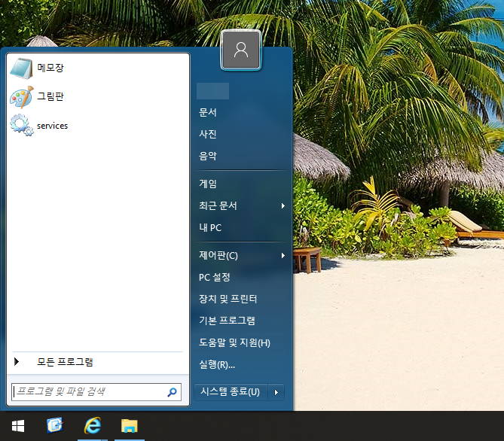The height and width of the screenshot is (441, 504).
Task: Open the taskbar program next to Start
Action: 55,426
